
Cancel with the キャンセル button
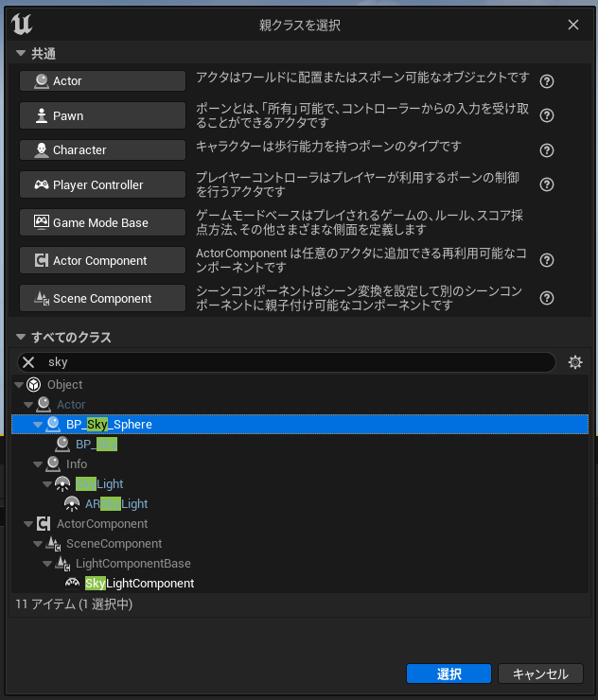pyautogui.click(x=540, y=674)
